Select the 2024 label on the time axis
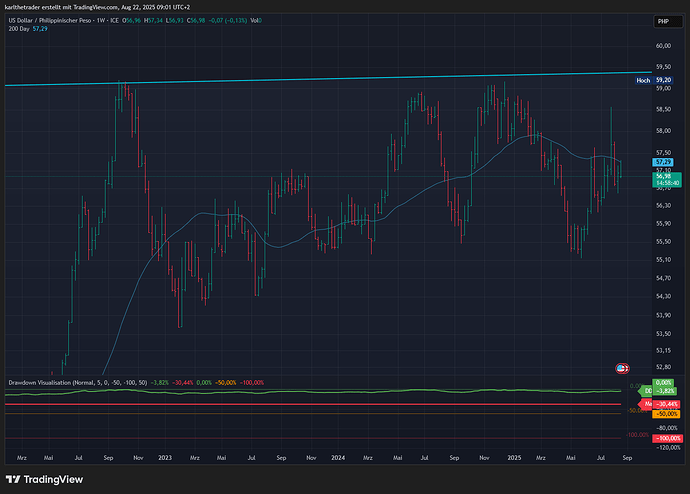 pyautogui.click(x=339, y=456)
